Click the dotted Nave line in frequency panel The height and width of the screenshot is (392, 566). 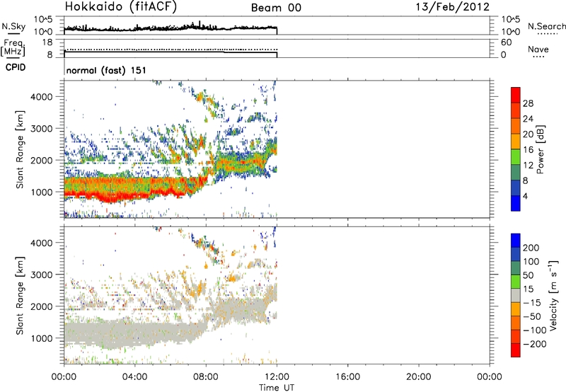point(171,49)
